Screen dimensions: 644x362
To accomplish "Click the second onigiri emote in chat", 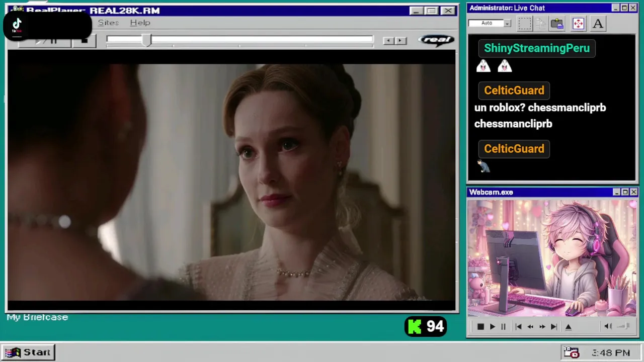I will coord(505,66).
